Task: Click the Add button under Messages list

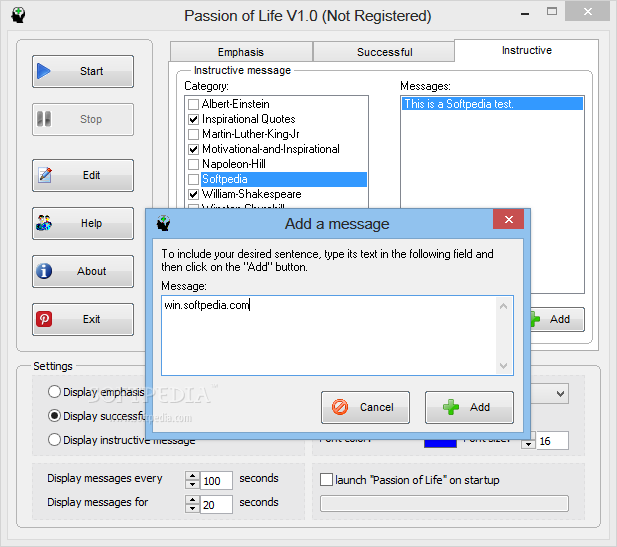Action: point(557,319)
